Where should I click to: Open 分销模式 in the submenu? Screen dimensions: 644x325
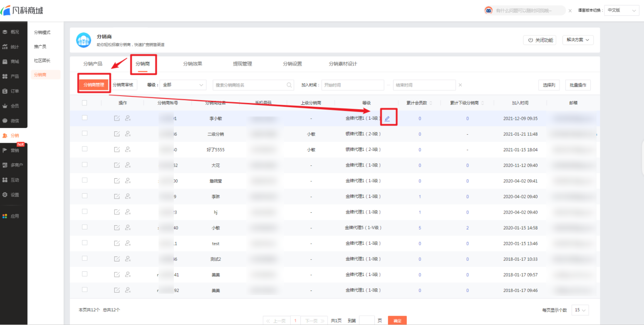point(42,32)
